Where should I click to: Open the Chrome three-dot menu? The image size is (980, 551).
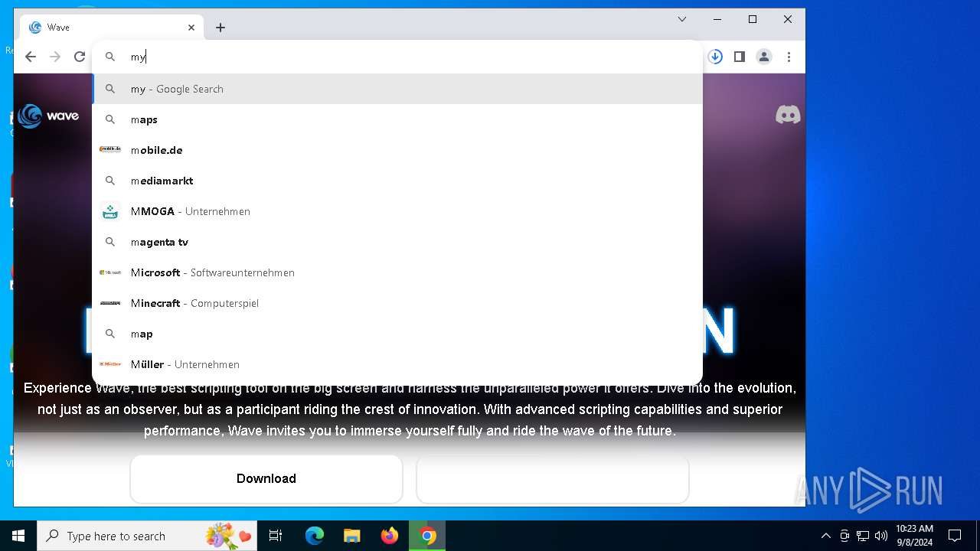(x=789, y=57)
